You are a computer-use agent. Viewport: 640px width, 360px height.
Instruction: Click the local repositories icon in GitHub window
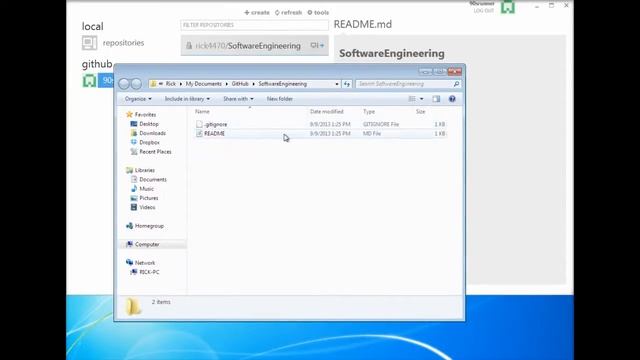[x=89, y=43]
